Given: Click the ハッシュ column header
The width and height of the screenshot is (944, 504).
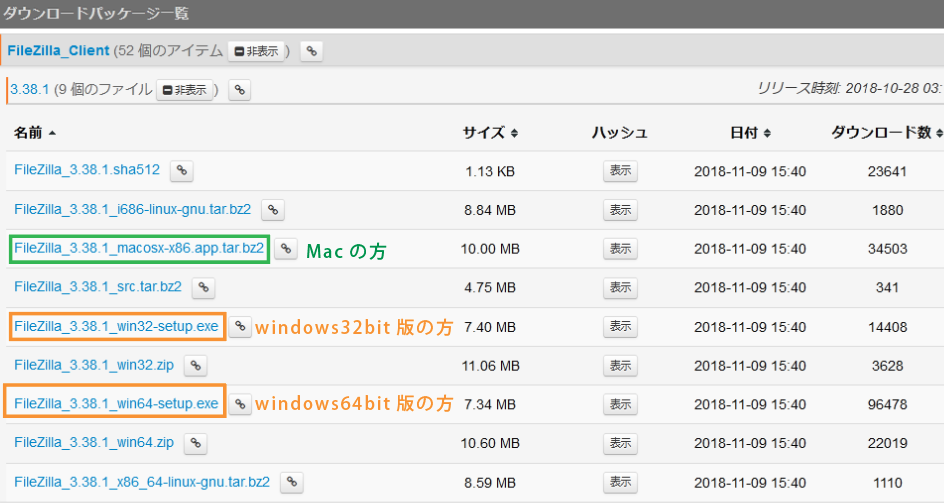Looking at the screenshot, I should point(620,132).
